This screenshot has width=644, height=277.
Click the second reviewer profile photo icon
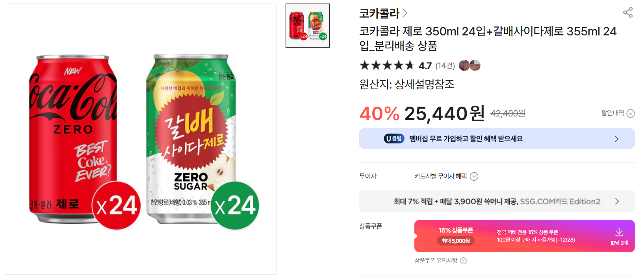tap(475, 65)
